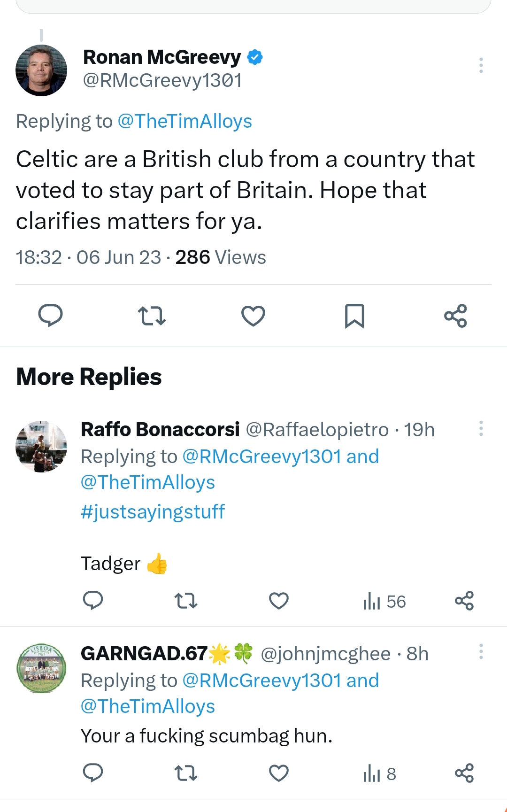View analytics showing 56 views
Screen dimensions: 507x812
tap(384, 601)
